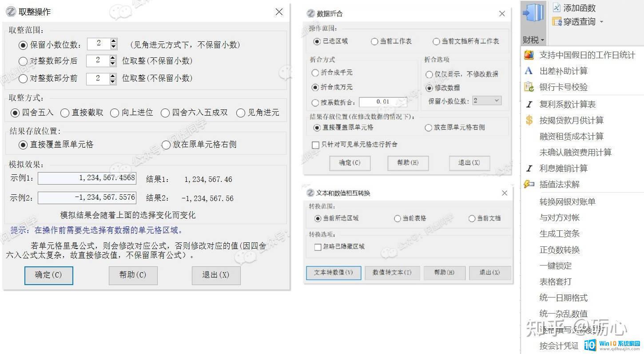This screenshot has width=644, height=354.
Task: Select 当前文档所有工作表 radio option
Action: point(436,41)
